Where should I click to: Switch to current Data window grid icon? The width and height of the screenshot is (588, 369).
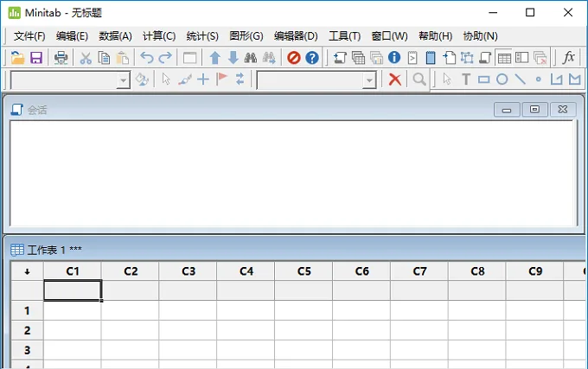click(504, 58)
